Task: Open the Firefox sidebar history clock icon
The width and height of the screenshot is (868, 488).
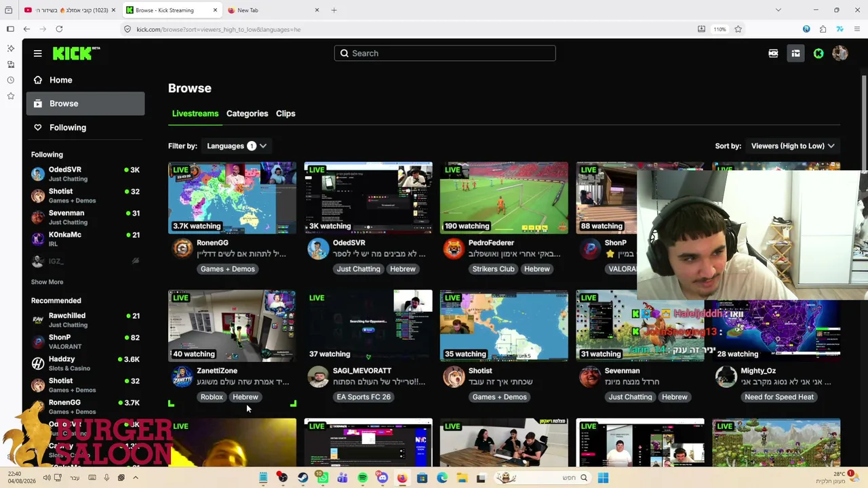Action: (10, 80)
